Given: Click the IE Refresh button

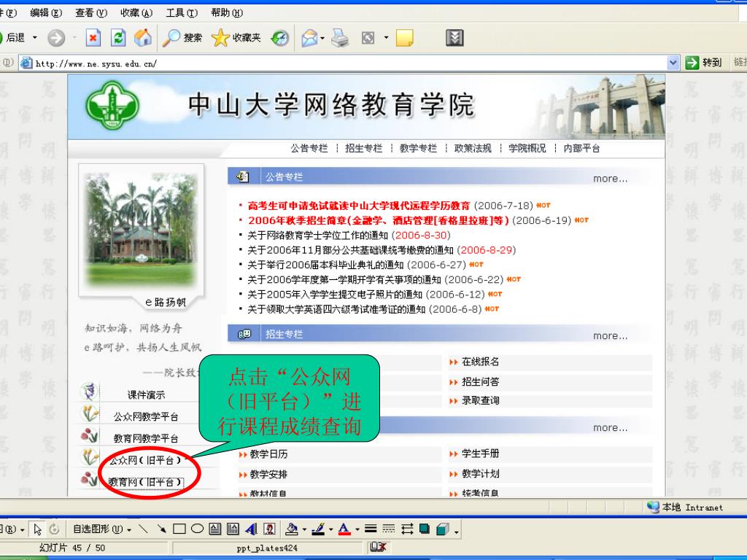Looking at the screenshot, I should coord(118,38).
